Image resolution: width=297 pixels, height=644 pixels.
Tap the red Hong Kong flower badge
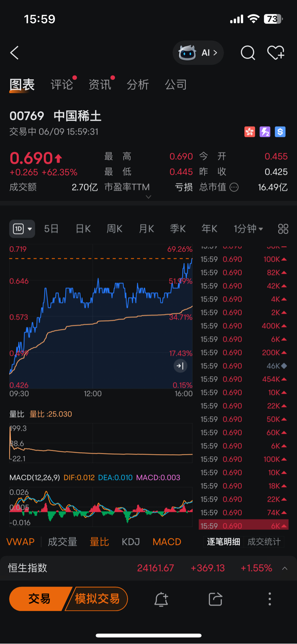249,132
